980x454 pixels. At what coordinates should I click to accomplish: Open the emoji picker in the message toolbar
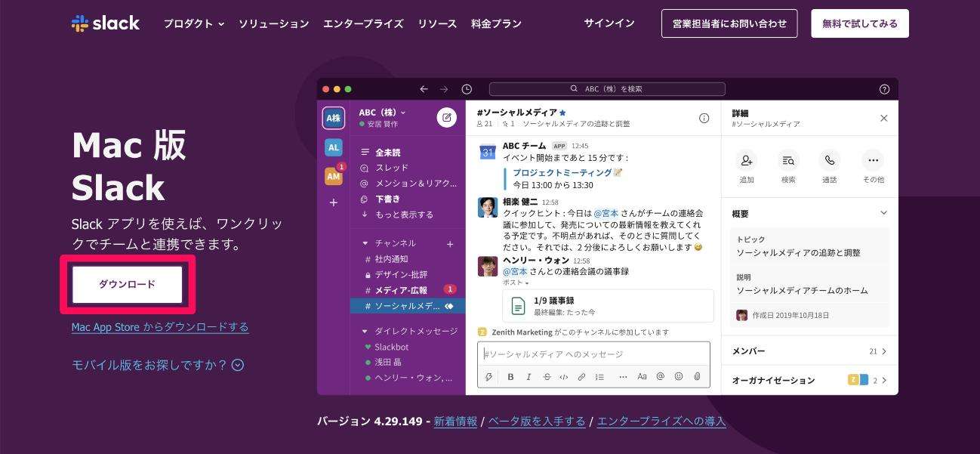(678, 376)
